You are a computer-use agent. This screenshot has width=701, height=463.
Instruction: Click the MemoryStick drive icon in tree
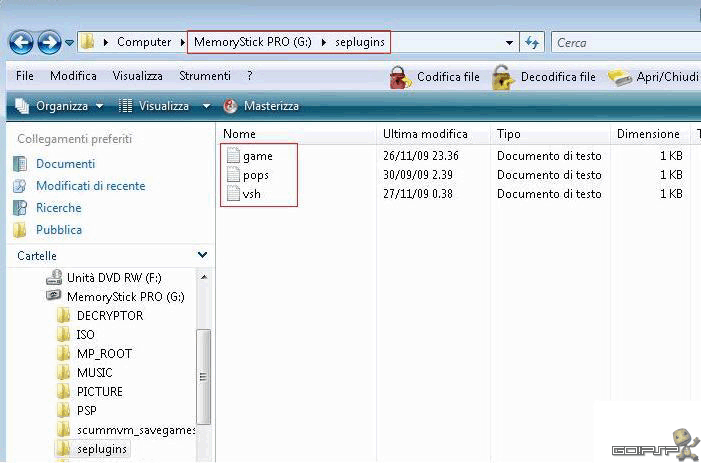(x=54, y=296)
